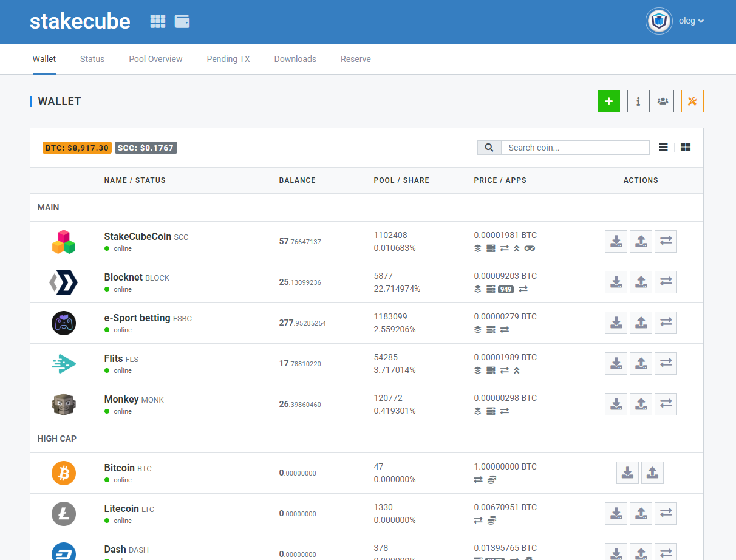Viewport: 736px width, 560px height.
Task: Click the magnifier search icon
Action: click(489, 148)
